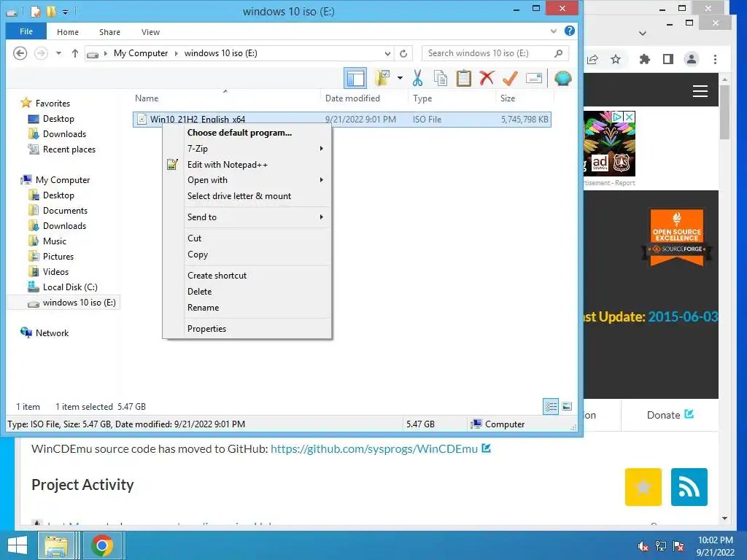Open Documents under My Computer
This screenshot has width=747, height=560.
point(58,211)
